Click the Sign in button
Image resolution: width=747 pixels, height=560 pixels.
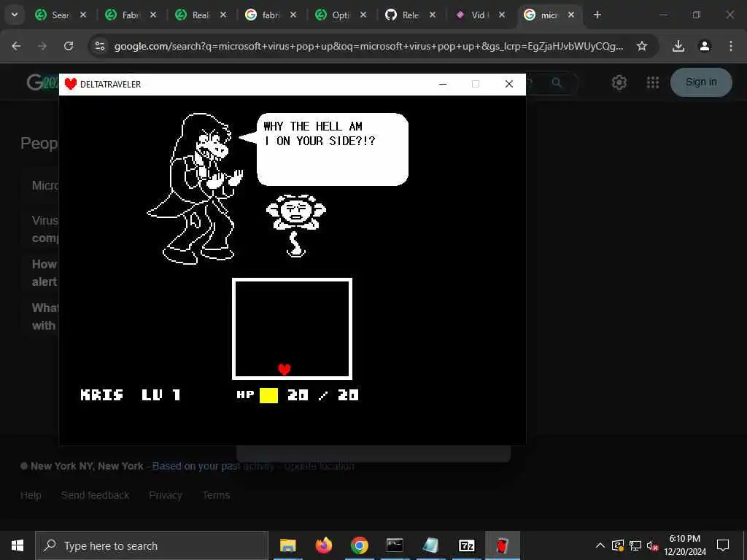click(x=701, y=82)
